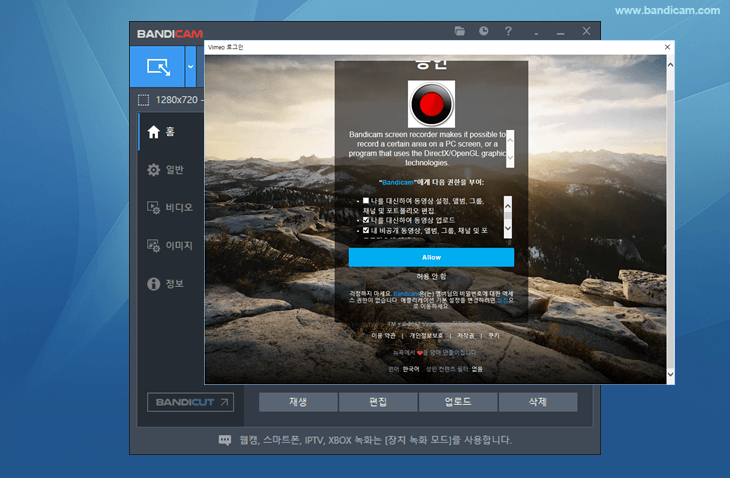Screen dimensions: 730x478
Task: Open the 개인정보보호 (Privacy) footer link
Action: pyautogui.click(x=426, y=336)
